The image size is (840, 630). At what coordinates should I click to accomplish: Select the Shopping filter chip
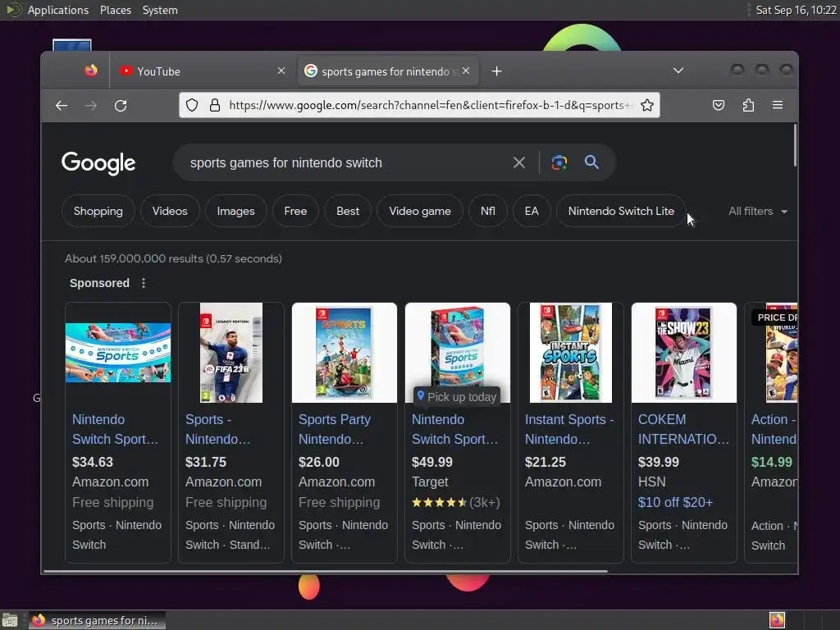tap(98, 211)
